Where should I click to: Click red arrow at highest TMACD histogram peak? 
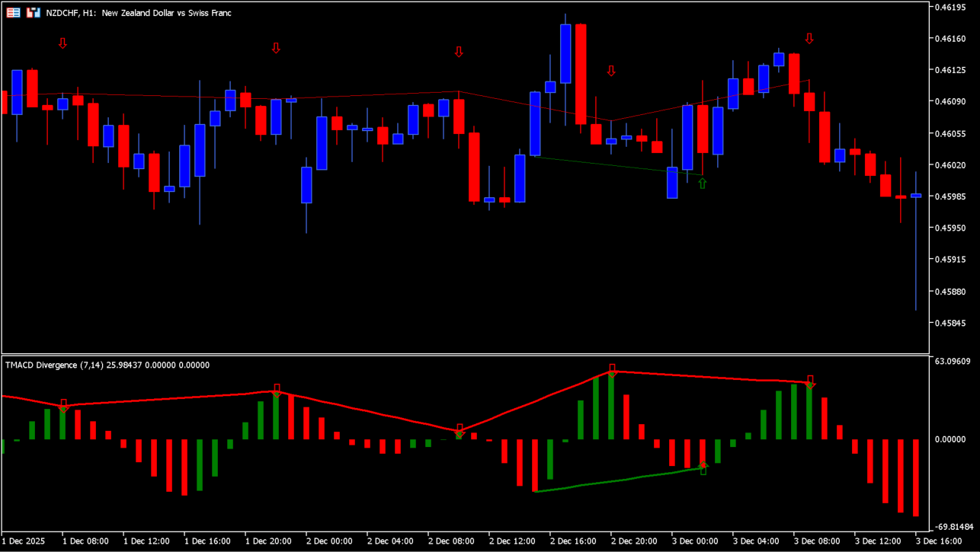[612, 370]
